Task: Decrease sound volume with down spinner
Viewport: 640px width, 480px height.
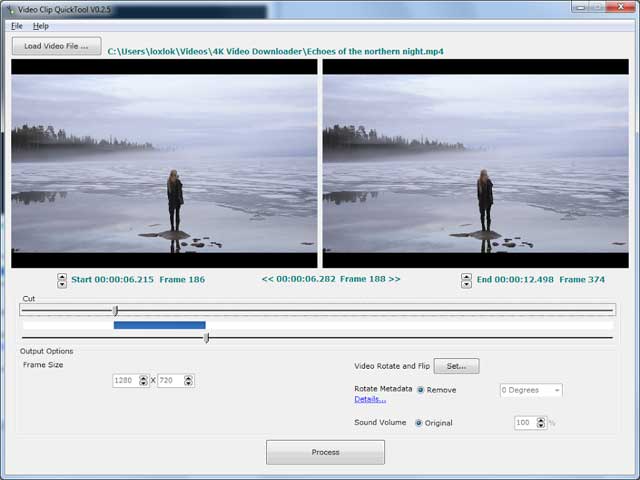Action: [541, 426]
